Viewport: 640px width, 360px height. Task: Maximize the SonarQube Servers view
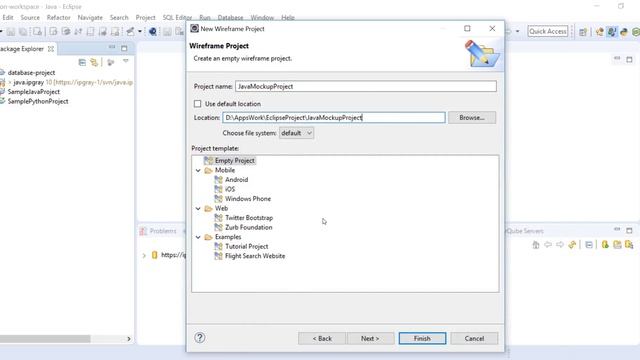[629, 231]
